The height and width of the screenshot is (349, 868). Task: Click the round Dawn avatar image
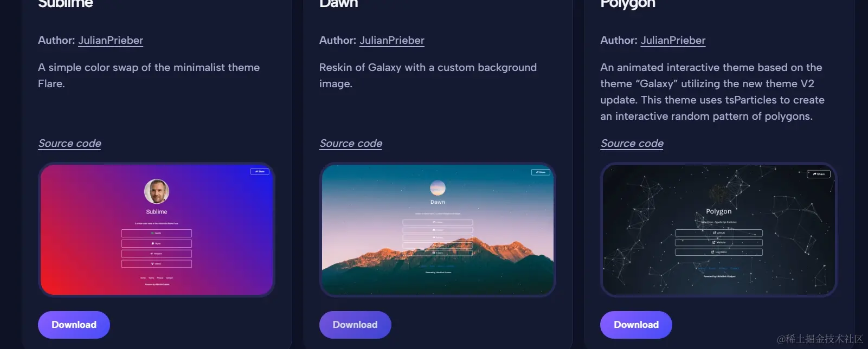pyautogui.click(x=438, y=188)
